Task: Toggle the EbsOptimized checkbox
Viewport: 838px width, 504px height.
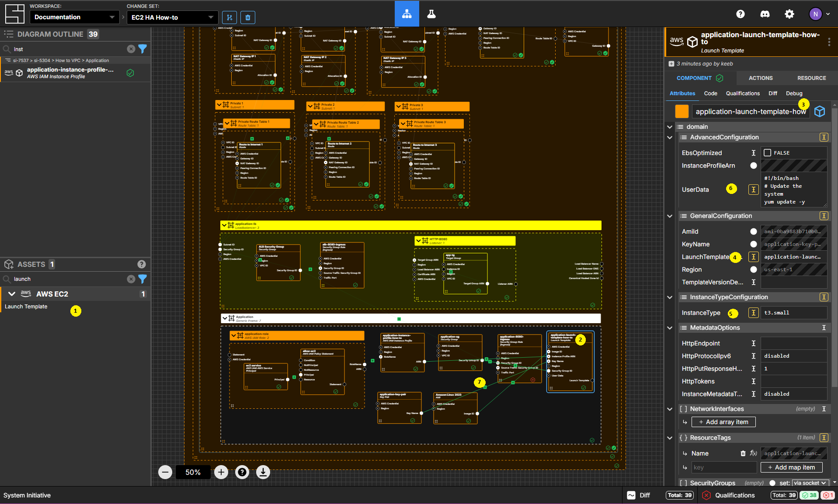Action: pyautogui.click(x=767, y=153)
